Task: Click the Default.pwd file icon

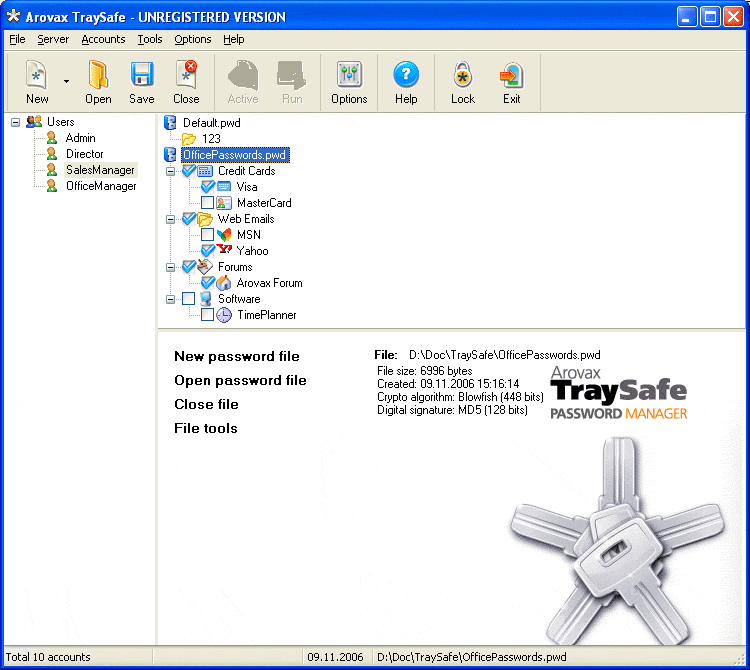Action: [170, 122]
